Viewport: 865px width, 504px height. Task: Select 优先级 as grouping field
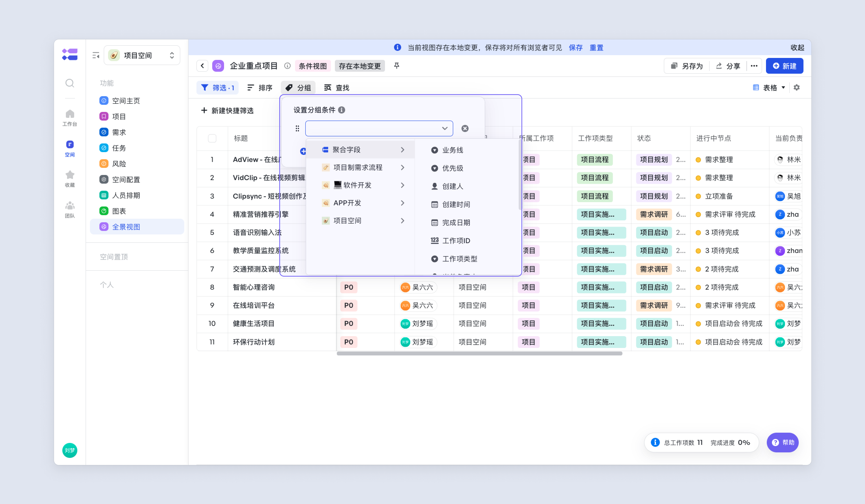coord(467,168)
